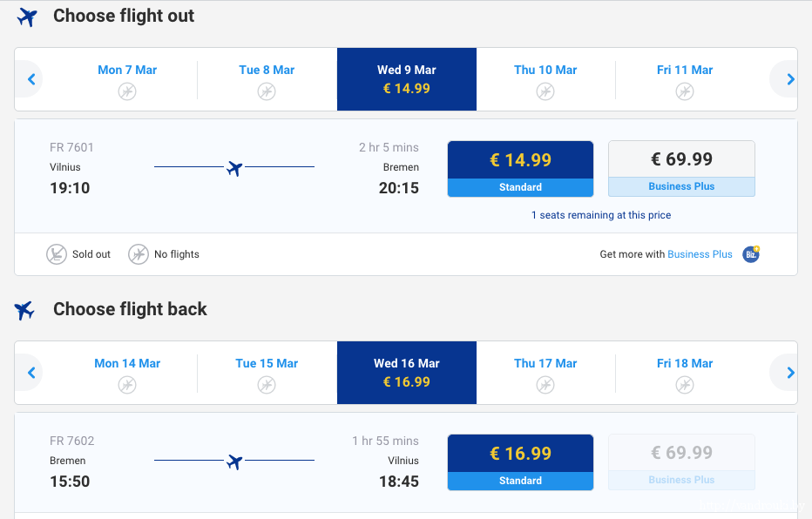Click the No flights legend icon
This screenshot has width=812, height=519.
(x=139, y=254)
